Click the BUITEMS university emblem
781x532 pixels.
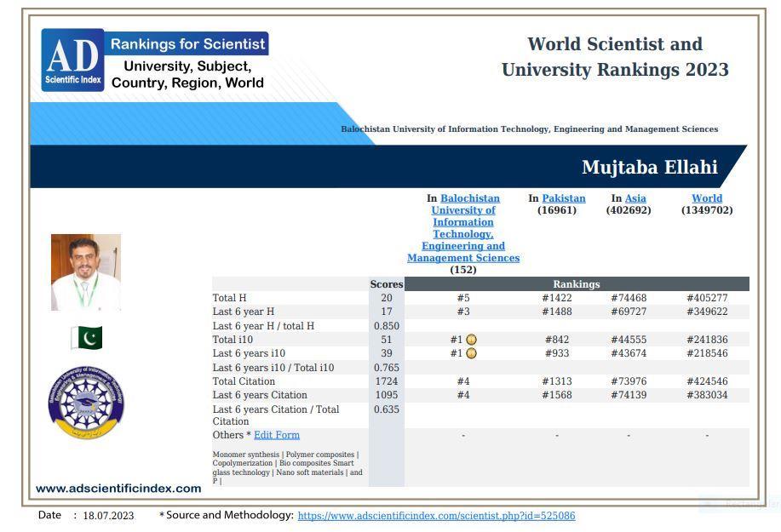(86, 403)
